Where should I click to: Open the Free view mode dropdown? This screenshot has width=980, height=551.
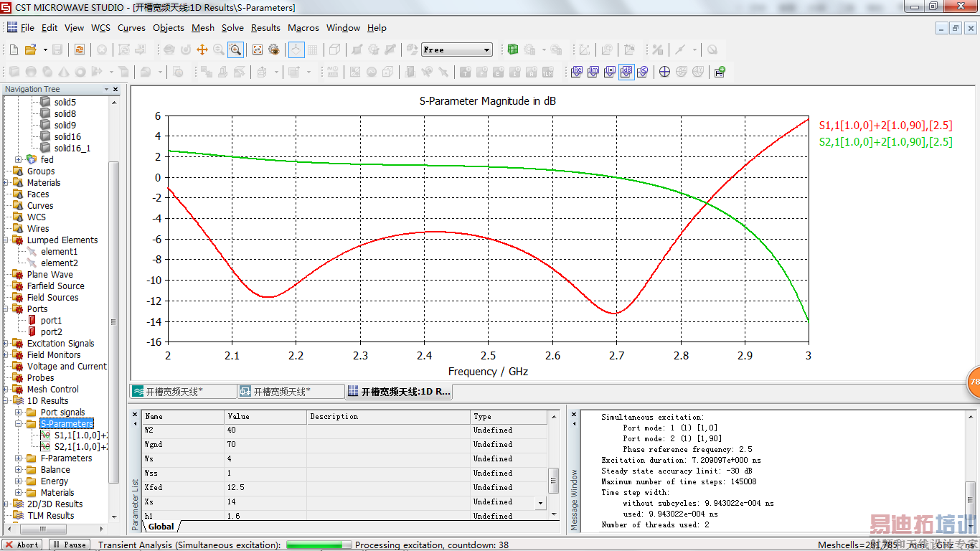[486, 50]
